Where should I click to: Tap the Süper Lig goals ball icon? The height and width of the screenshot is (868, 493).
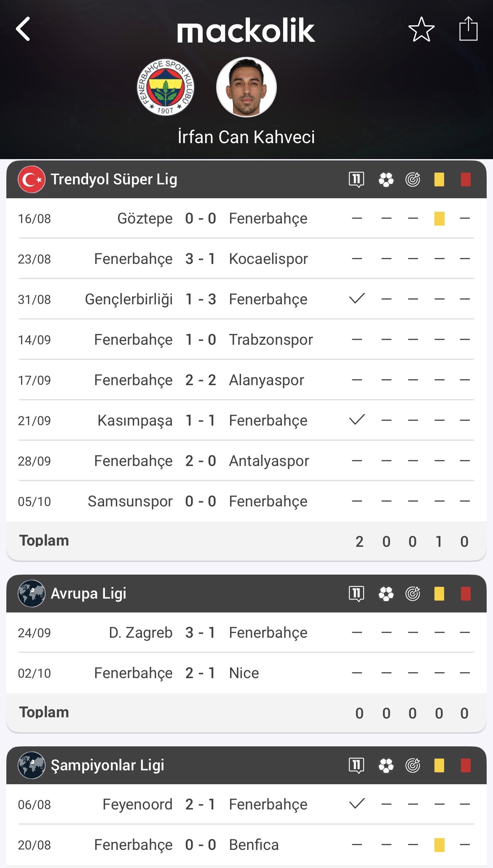pos(386,180)
